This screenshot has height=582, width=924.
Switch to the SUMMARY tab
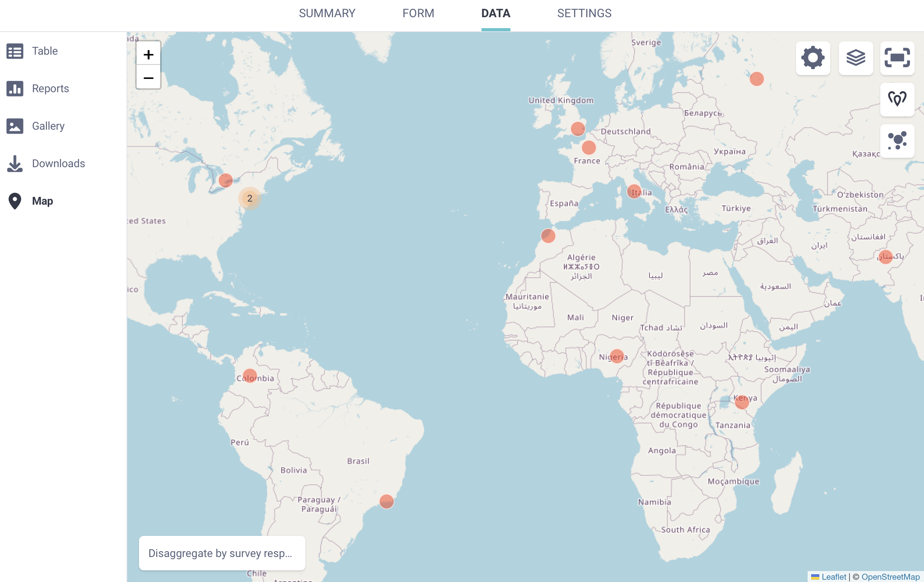[327, 13]
